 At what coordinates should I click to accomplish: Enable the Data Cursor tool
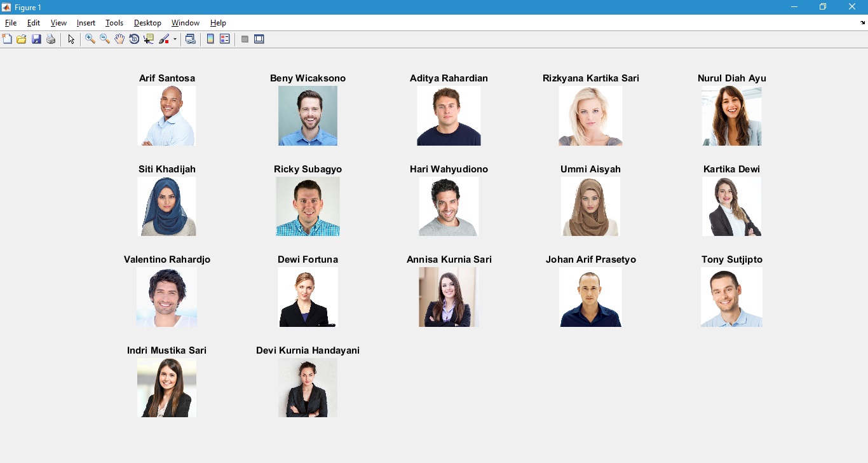149,39
